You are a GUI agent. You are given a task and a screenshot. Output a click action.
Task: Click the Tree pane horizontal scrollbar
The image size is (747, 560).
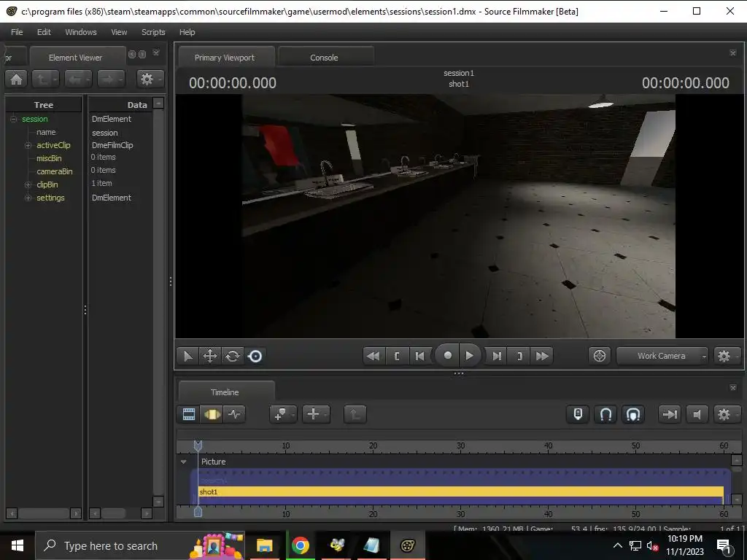[x=43, y=513]
